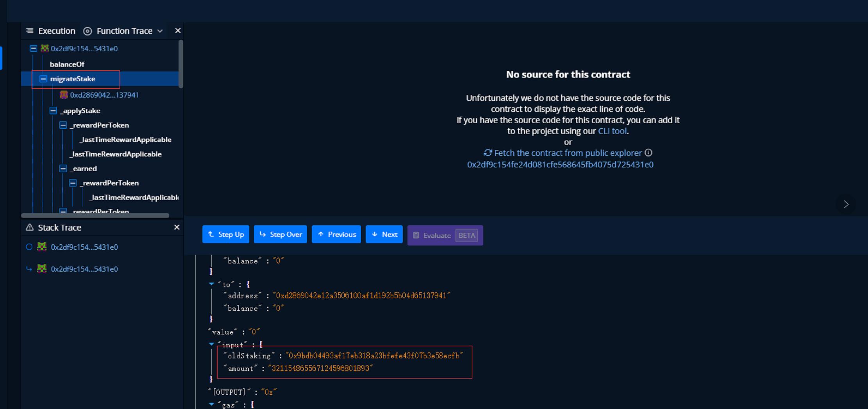868x409 pixels.
Task: Click contract avatar icon next to 0xd2869042...137941
Action: point(64,95)
